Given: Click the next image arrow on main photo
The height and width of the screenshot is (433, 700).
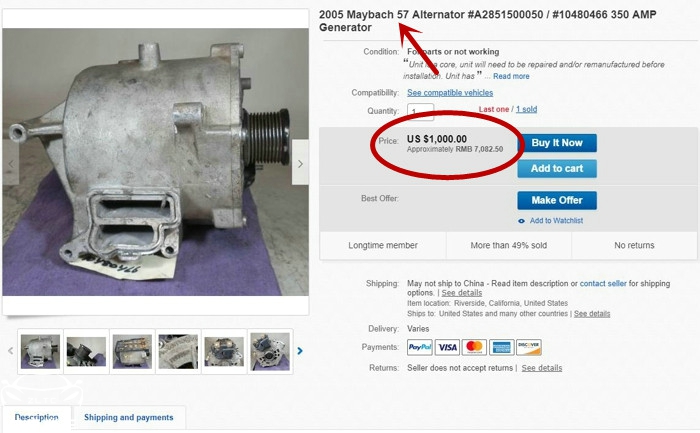Looking at the screenshot, I should coord(300,163).
